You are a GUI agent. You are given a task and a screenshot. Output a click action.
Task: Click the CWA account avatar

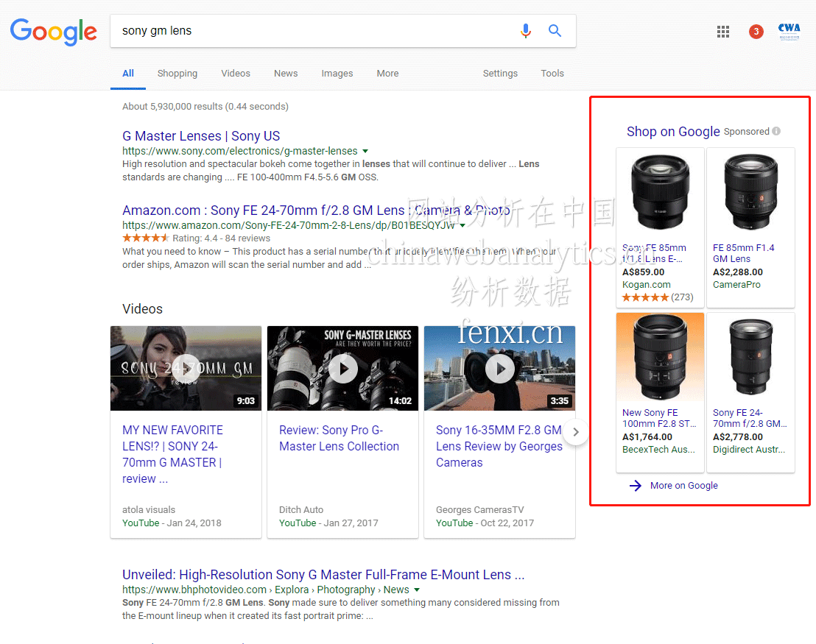coord(789,32)
